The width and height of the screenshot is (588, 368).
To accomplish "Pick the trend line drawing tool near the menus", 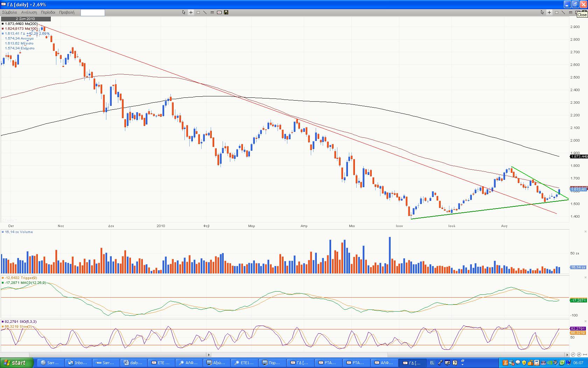I will coord(205,12).
